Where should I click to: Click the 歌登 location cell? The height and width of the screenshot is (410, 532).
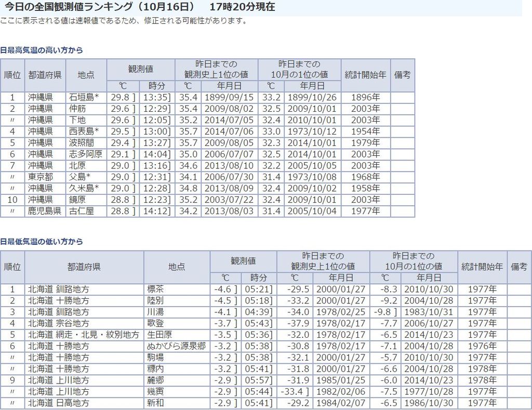[x=156, y=323]
